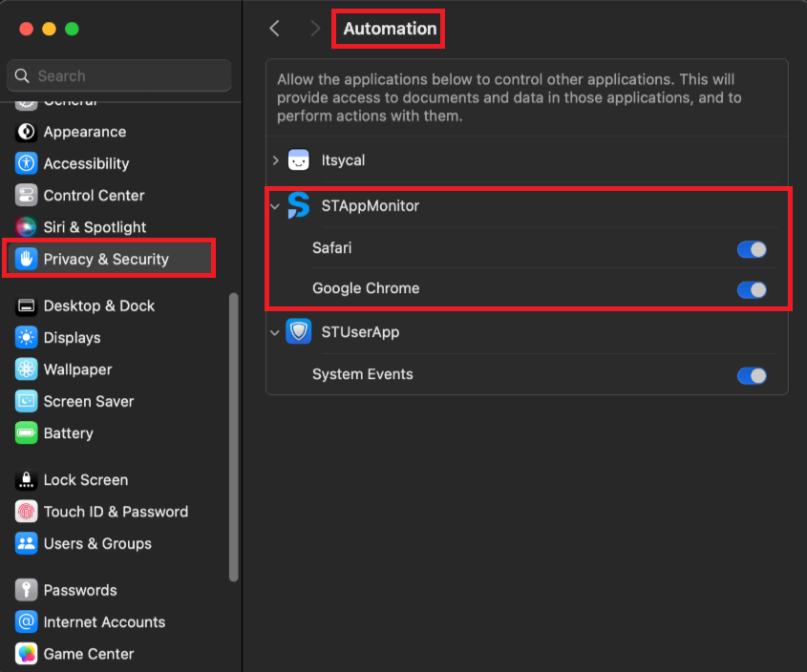Click the Lock Screen icon
Viewport: 807px width, 672px height.
(x=26, y=480)
